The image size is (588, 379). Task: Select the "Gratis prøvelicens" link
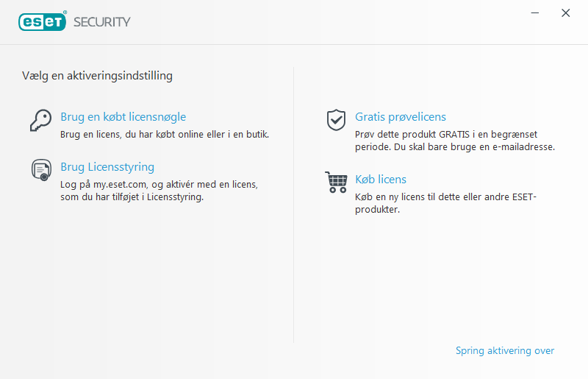pos(401,117)
